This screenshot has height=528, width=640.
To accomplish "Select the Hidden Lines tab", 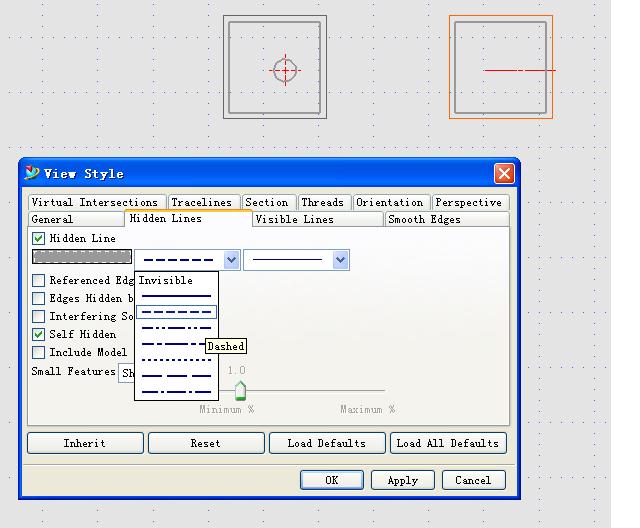I will (x=188, y=219).
